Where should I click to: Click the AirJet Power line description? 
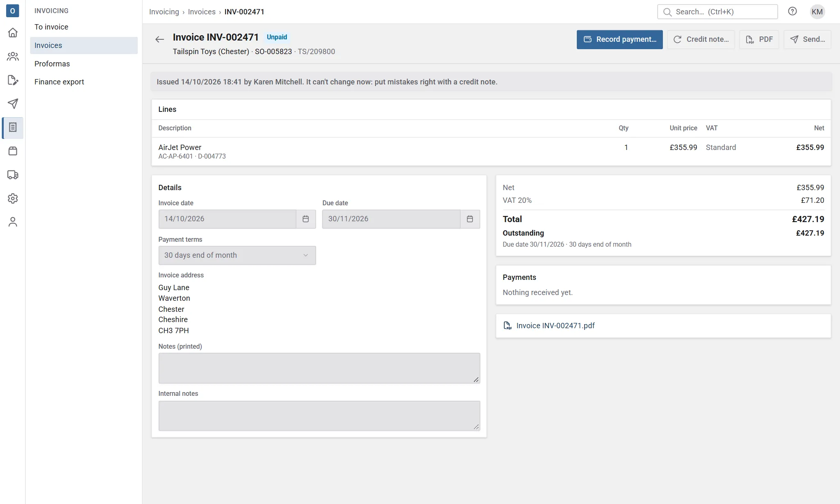point(180,148)
